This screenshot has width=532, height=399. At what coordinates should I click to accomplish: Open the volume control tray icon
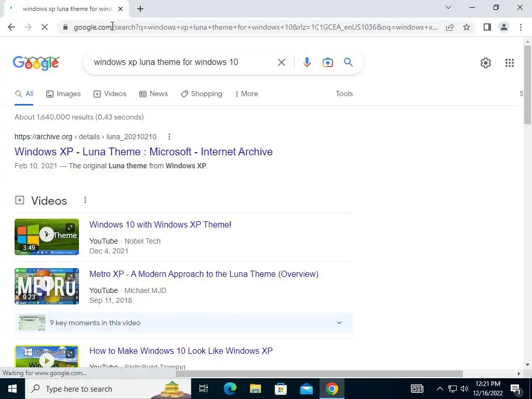[464, 389]
